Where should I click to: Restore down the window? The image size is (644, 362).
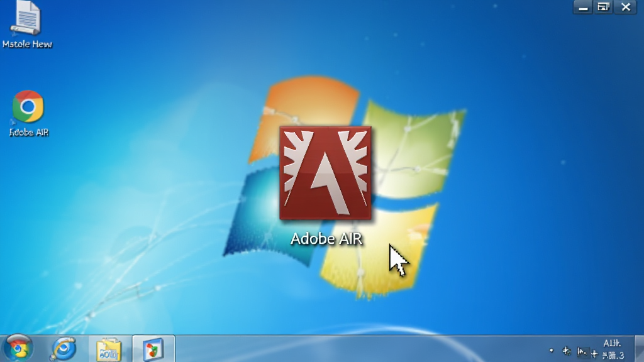point(603,8)
